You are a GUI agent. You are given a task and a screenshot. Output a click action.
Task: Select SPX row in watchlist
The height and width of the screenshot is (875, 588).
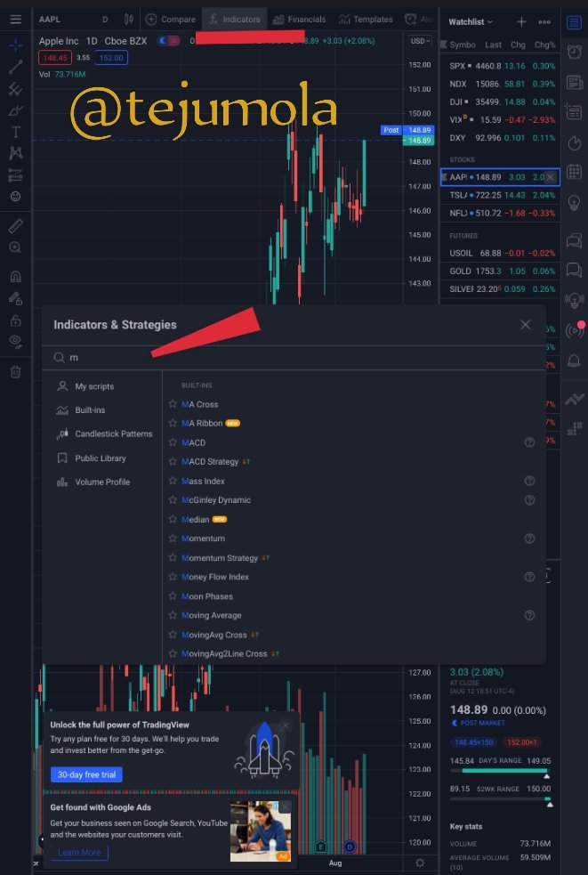pos(501,66)
